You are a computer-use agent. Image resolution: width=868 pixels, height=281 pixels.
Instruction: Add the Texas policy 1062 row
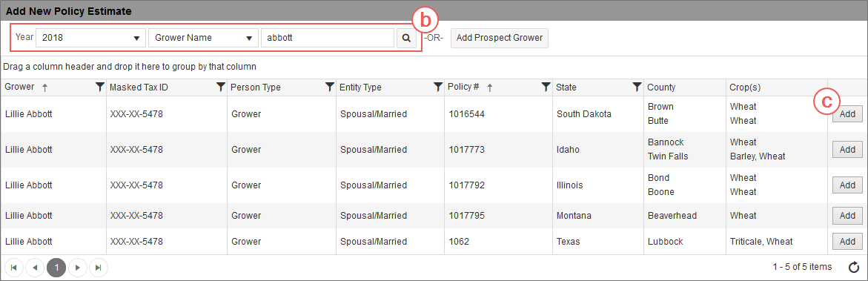(x=847, y=242)
